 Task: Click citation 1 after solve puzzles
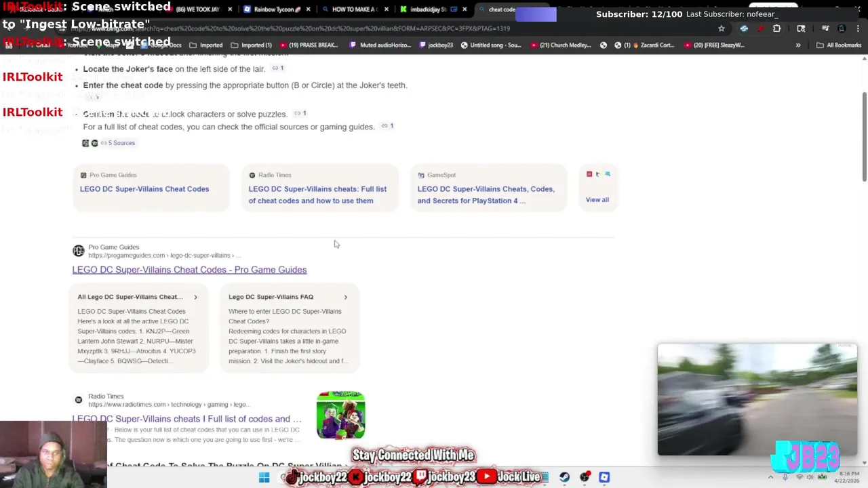300,113
